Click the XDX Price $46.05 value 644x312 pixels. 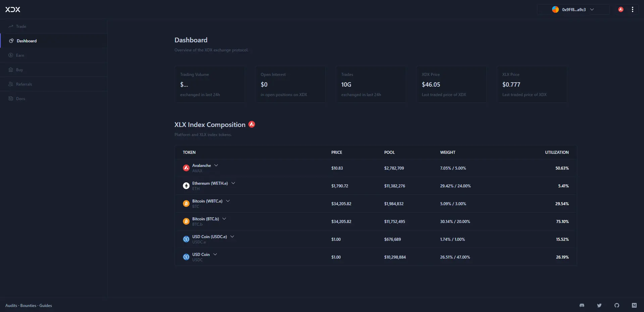pyautogui.click(x=431, y=85)
